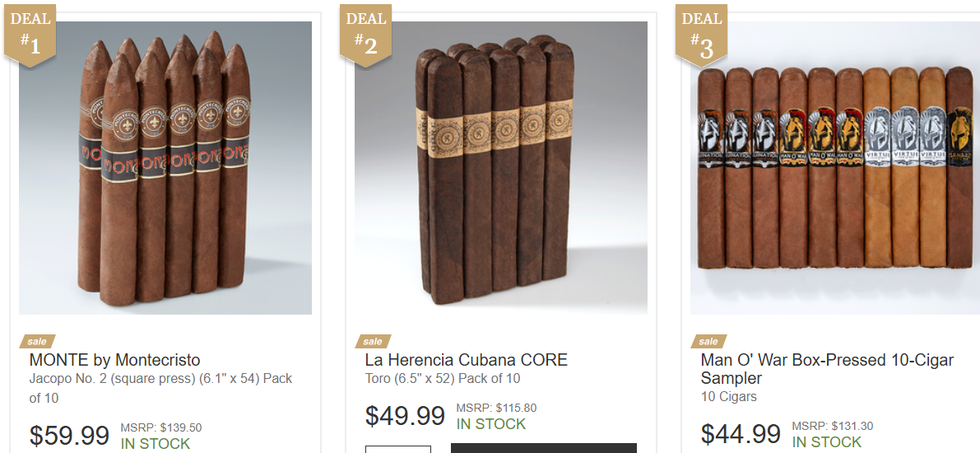Image resolution: width=980 pixels, height=453 pixels.
Task: Click the Deal #3 ribbon badge
Action: click(x=701, y=35)
